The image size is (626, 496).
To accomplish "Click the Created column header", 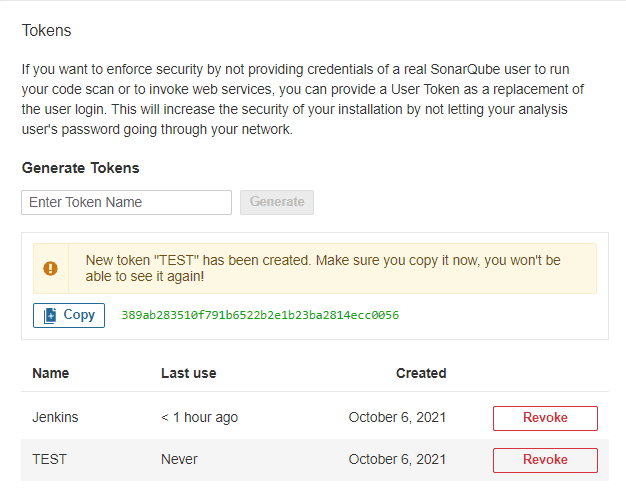I will pos(421,373).
